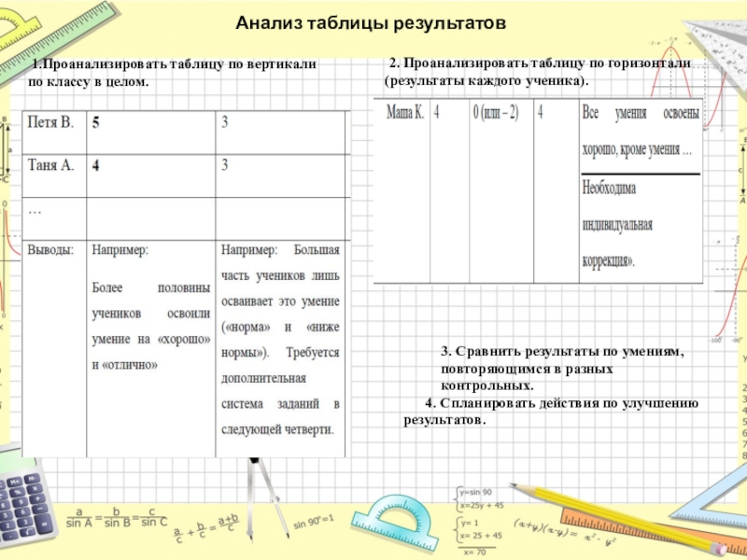
Task: Click the 'sin 90°=1' formula
Action: pos(314,522)
